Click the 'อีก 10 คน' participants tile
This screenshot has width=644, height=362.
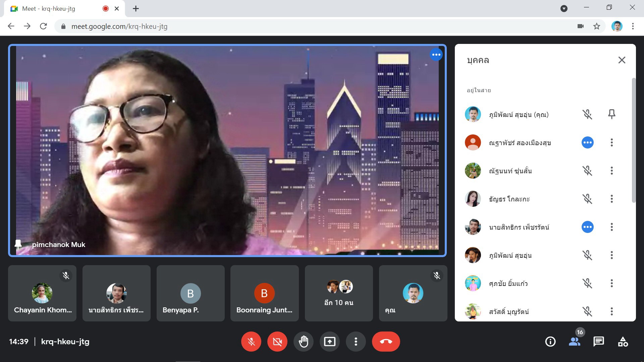pyautogui.click(x=339, y=293)
